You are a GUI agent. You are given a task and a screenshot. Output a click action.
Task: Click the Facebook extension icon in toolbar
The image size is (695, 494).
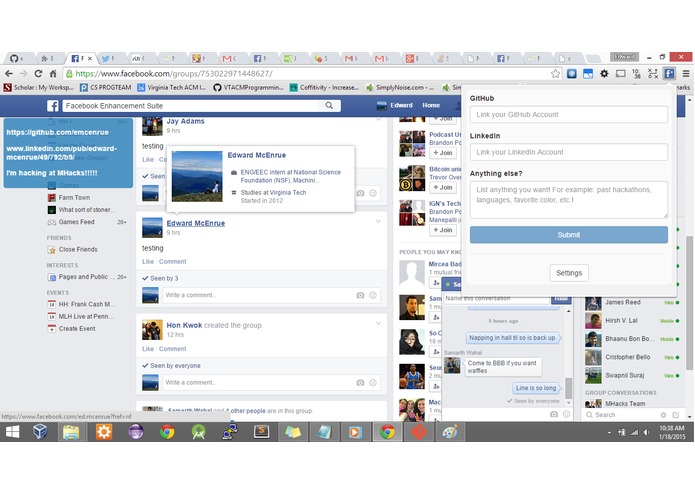pos(669,74)
